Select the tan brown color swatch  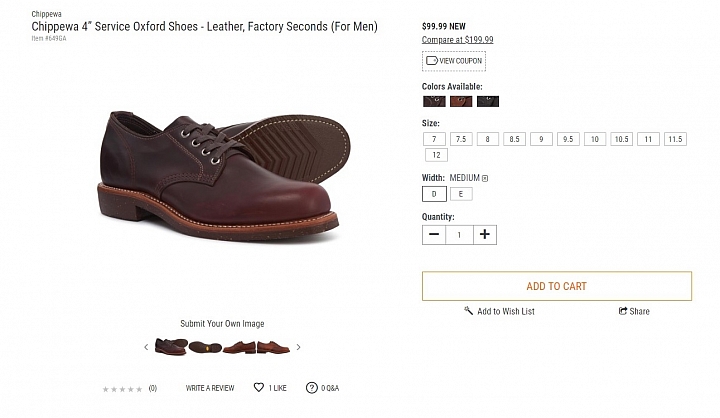click(x=461, y=101)
